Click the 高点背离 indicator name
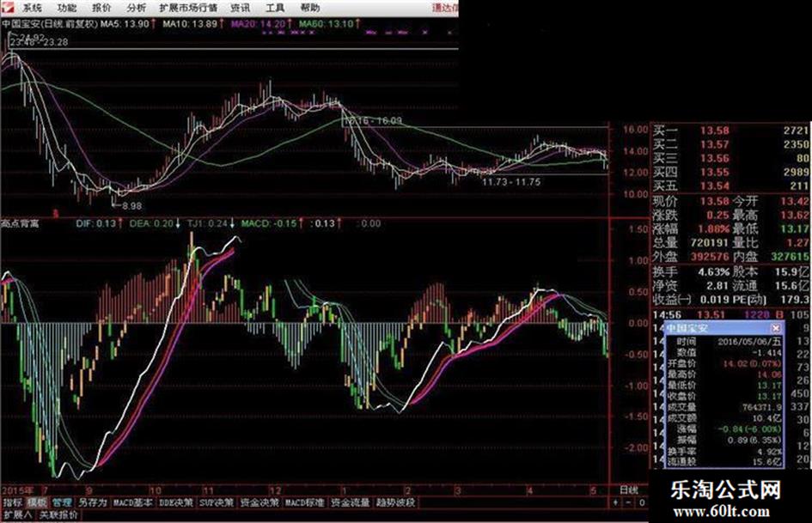Image resolution: width=812 pixels, height=523 pixels. 20,223
